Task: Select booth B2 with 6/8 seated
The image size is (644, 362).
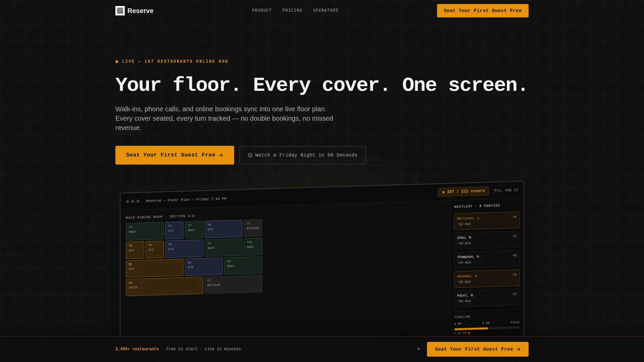Action: click(204, 266)
